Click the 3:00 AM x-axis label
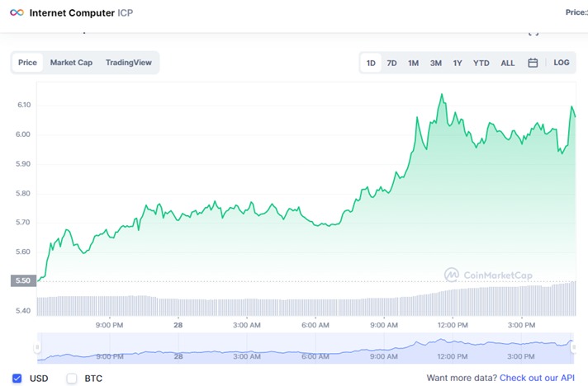 point(247,325)
